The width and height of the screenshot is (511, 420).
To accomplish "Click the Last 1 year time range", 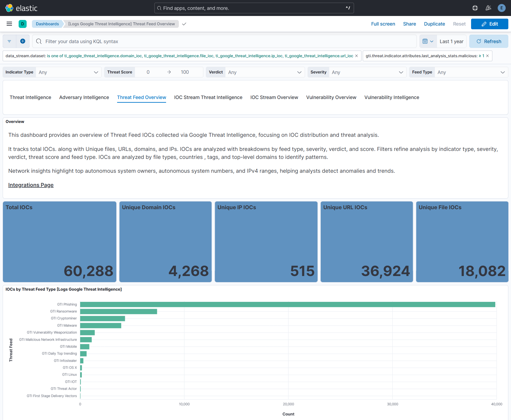I will pyautogui.click(x=451, y=41).
